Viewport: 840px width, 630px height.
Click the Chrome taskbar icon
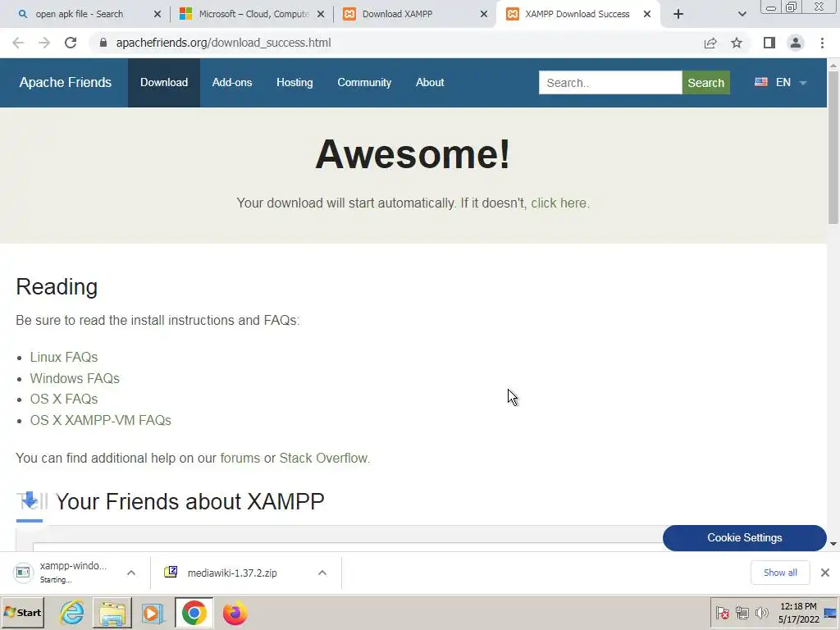[x=194, y=613]
